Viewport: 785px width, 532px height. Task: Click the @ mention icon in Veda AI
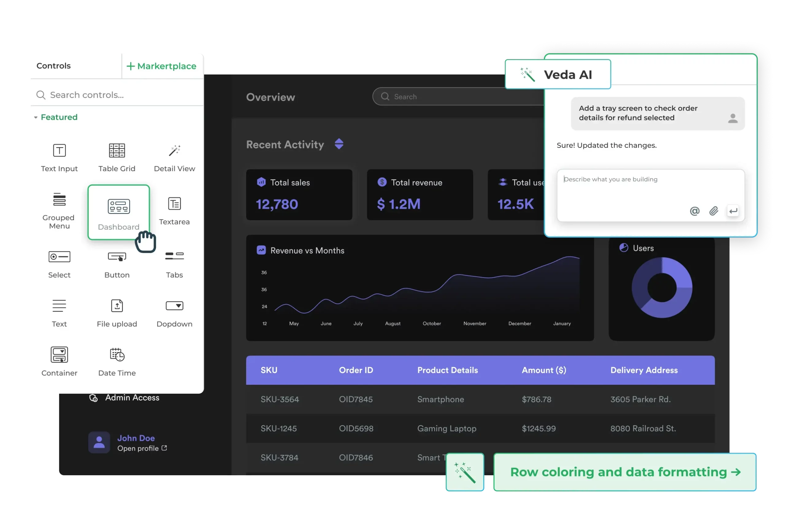pyautogui.click(x=695, y=211)
